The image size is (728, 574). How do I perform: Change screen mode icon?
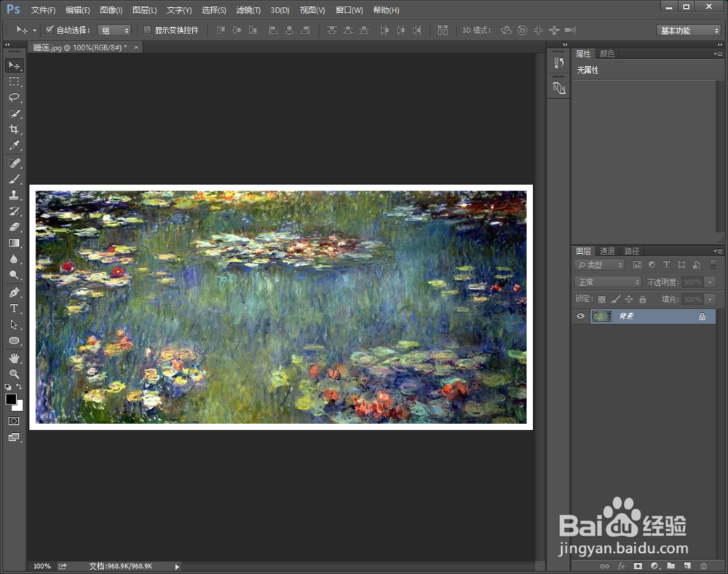[x=14, y=437]
